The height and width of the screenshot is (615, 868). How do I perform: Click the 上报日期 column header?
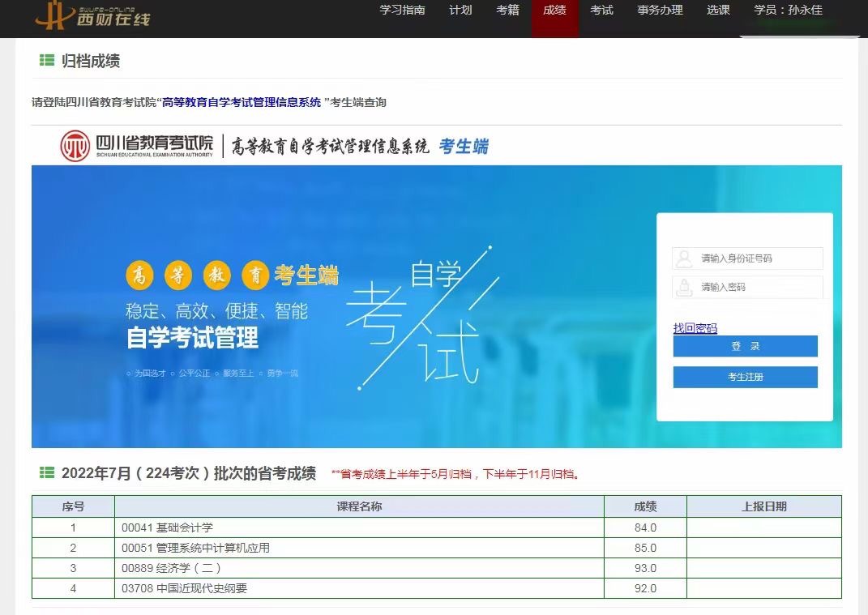764,506
